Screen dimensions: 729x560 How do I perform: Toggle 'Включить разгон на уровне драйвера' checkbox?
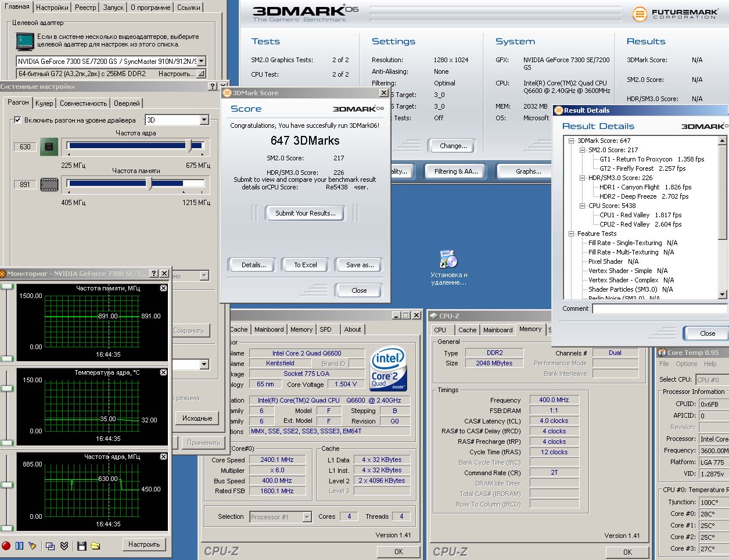pyautogui.click(x=17, y=120)
